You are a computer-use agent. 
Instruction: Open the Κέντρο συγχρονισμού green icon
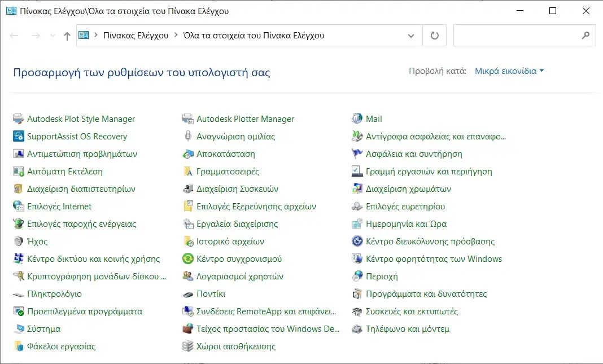[187, 258]
